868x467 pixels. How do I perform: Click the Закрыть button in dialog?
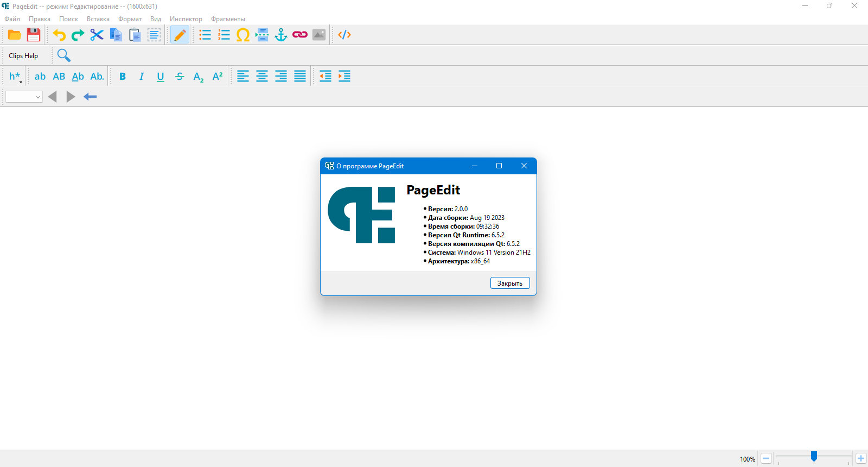(510, 283)
